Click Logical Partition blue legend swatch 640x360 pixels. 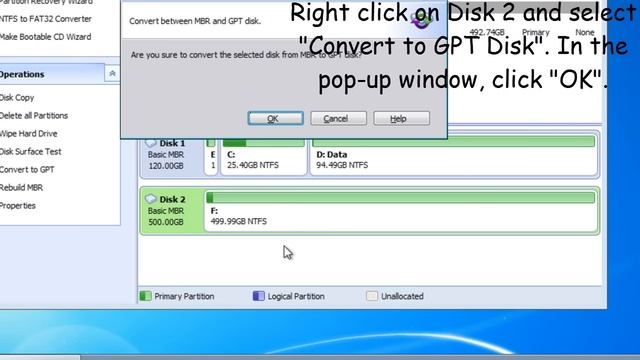point(258,296)
